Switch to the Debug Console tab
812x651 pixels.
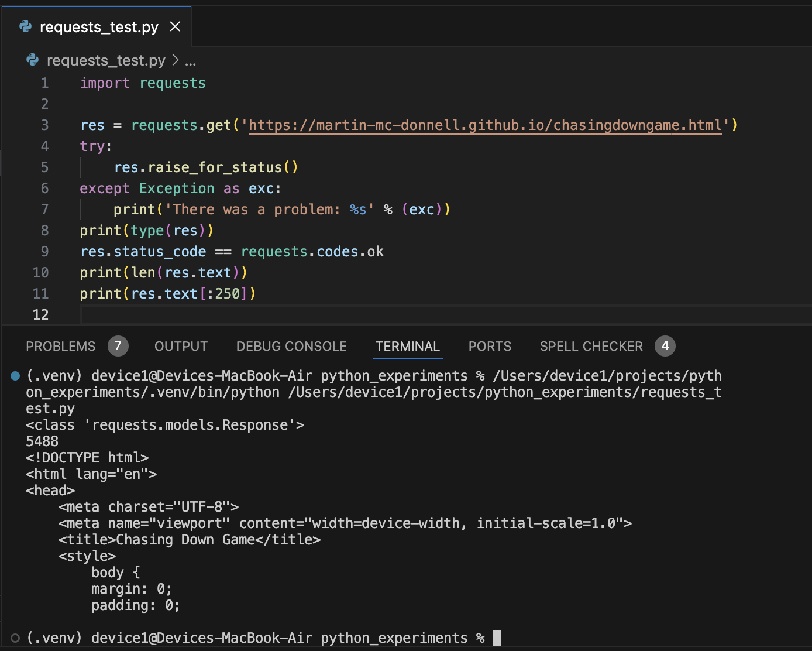tap(291, 347)
